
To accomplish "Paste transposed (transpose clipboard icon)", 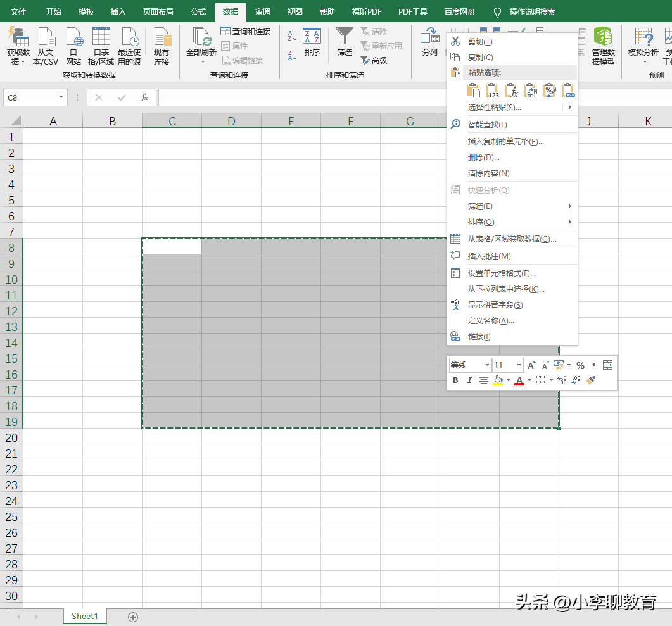I will click(530, 91).
